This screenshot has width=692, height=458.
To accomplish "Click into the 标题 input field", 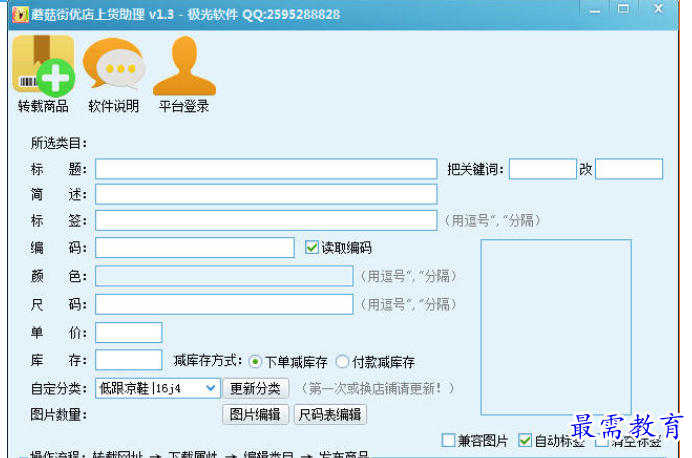I will [266, 169].
